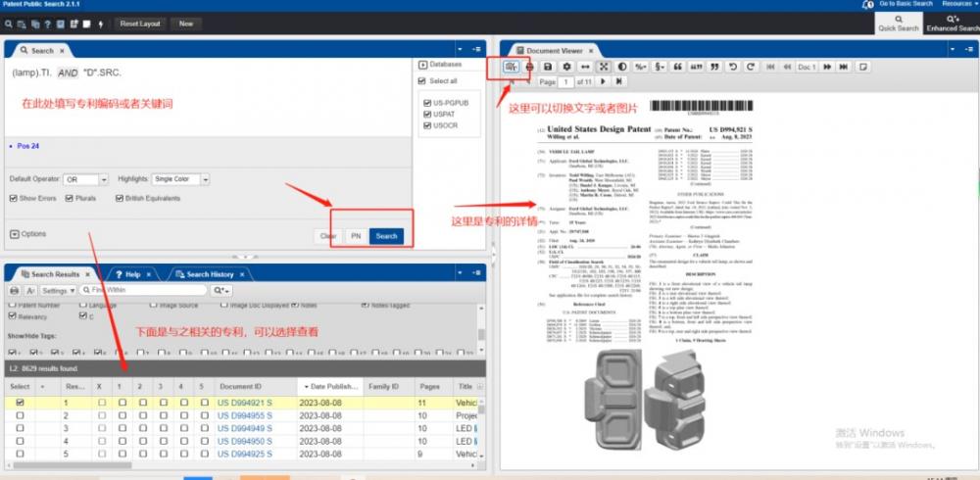Go to next document in viewer
This screenshot has width=980, height=480.
point(827,67)
